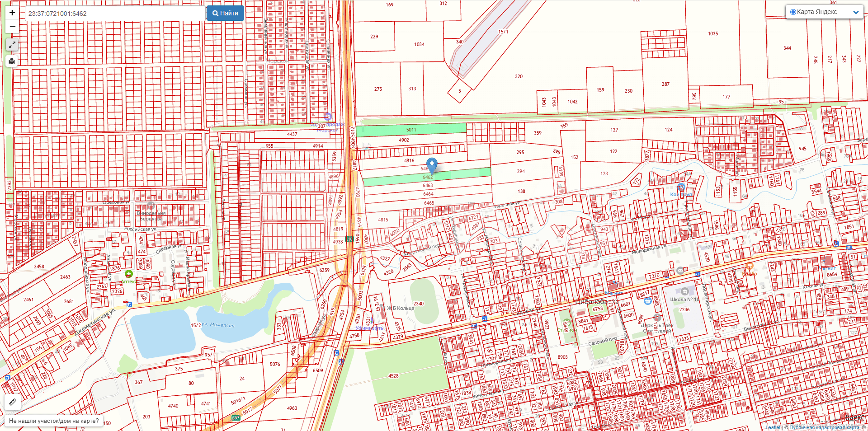Select the Карта Яндекс radio button
Viewport: 868px width, 431px height.
tap(793, 12)
